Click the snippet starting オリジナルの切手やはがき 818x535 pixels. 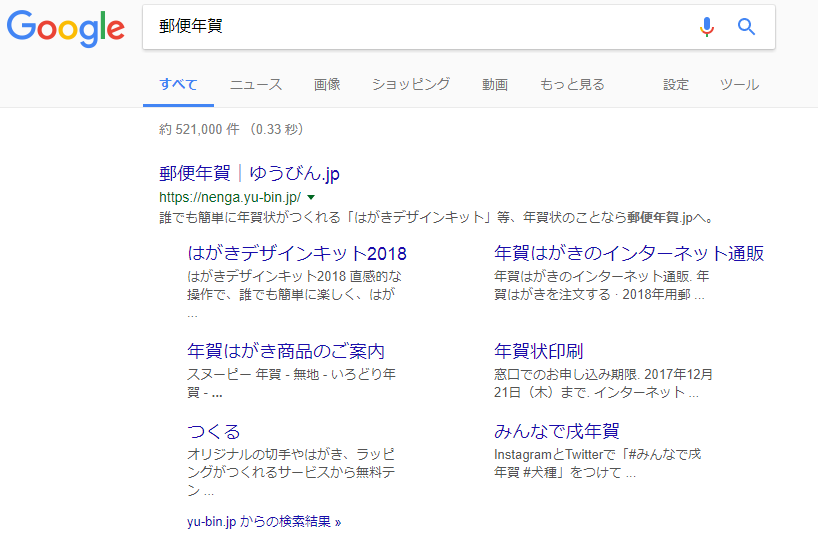(291, 472)
